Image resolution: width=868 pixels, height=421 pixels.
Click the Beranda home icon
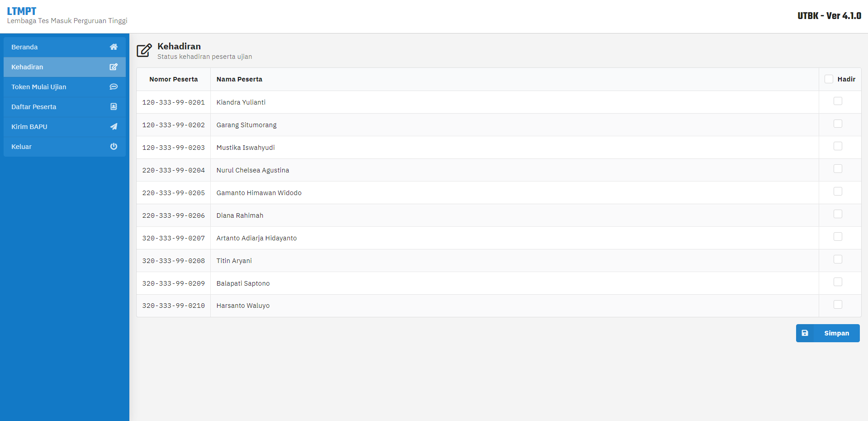click(x=114, y=47)
